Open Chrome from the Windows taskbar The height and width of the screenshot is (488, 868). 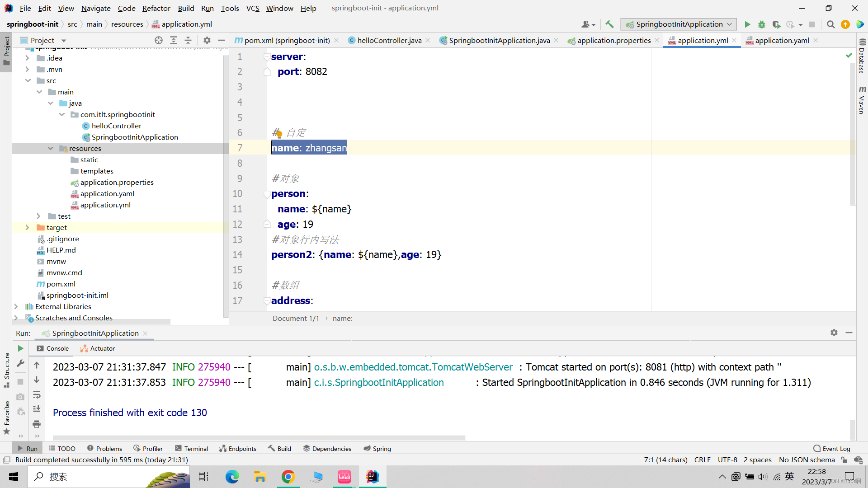(288, 477)
